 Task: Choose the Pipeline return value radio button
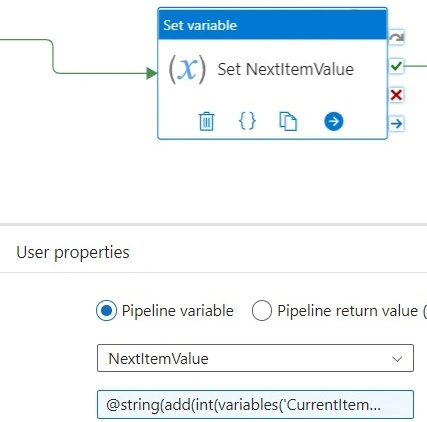tap(262, 311)
